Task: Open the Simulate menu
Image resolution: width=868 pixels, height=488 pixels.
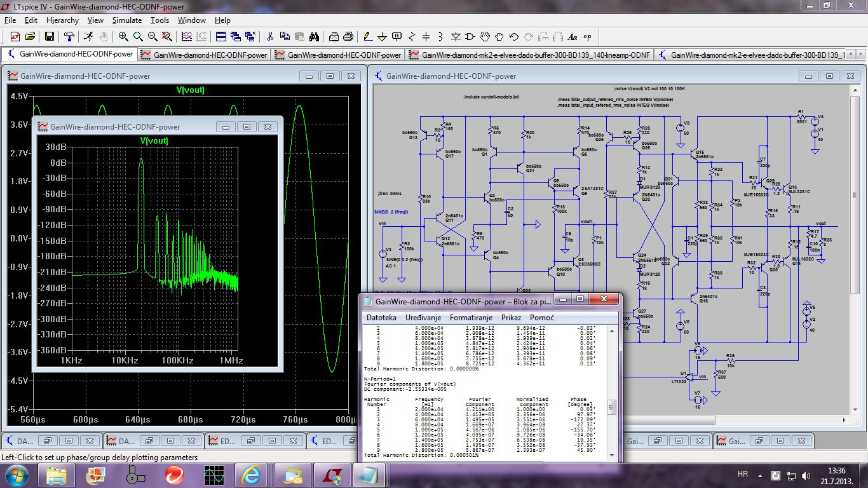Action: [x=127, y=20]
